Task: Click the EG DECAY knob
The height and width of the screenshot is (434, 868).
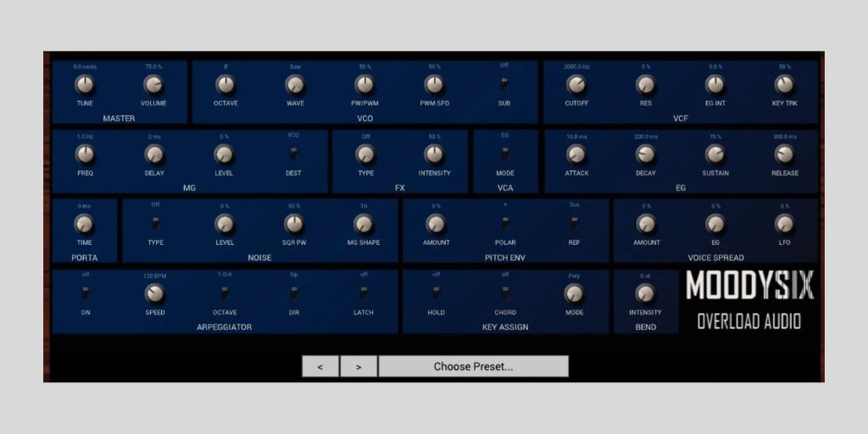Action: (645, 154)
